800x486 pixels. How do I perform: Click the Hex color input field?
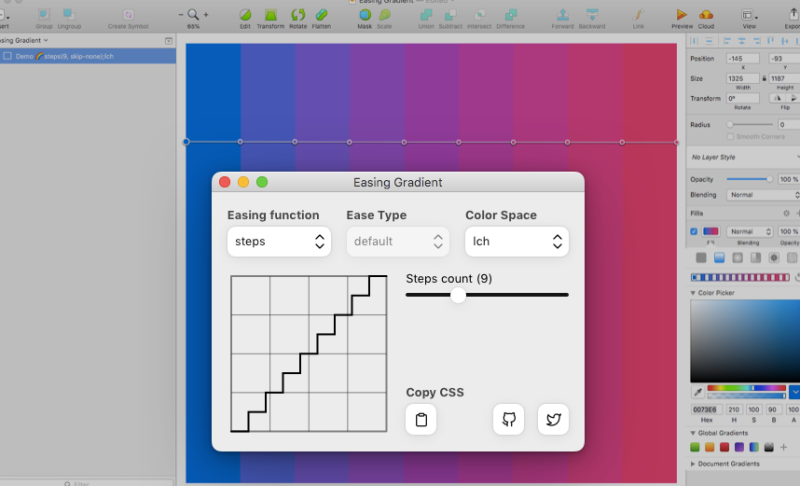click(705, 410)
